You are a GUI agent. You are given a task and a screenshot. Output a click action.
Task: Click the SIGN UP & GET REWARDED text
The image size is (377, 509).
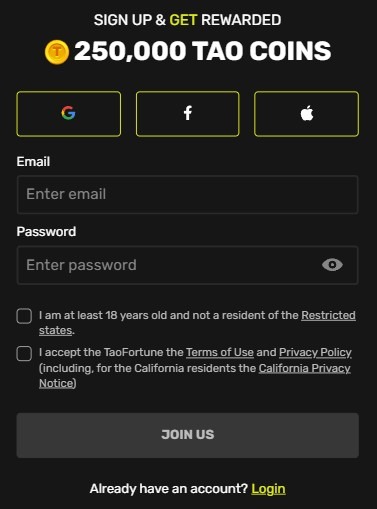(x=187, y=20)
